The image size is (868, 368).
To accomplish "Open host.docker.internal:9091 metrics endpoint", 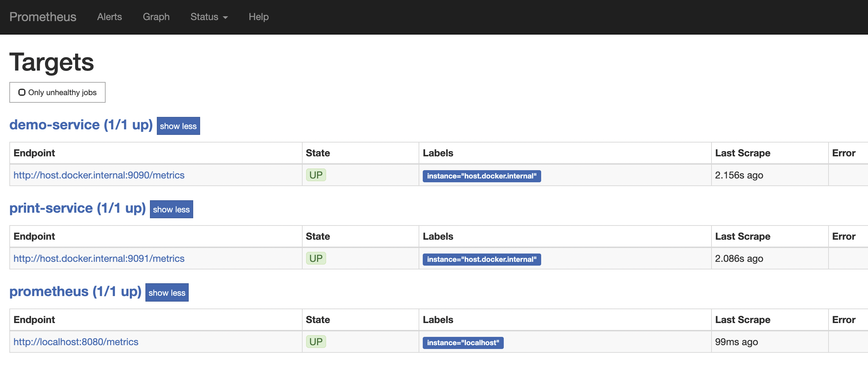I will 99,258.
